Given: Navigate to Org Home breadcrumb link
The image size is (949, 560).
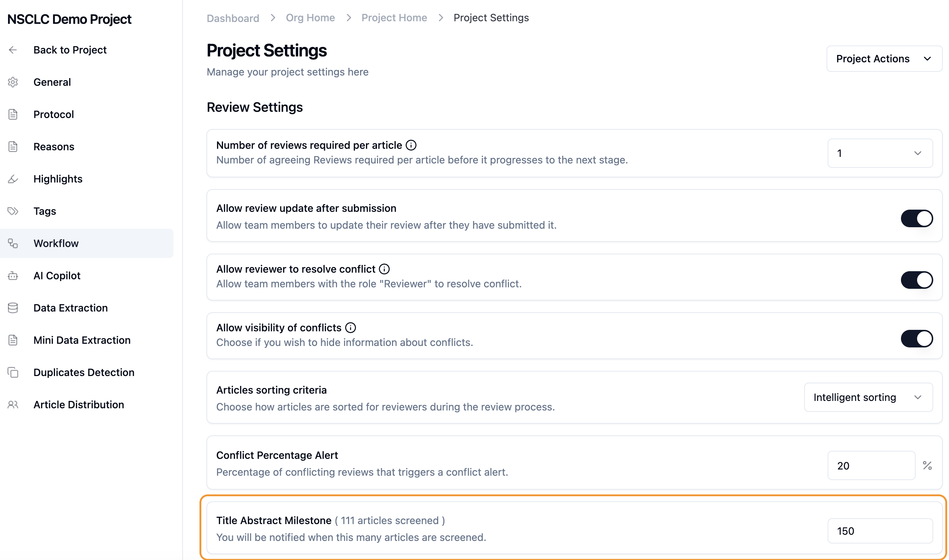Looking at the screenshot, I should pos(310,18).
